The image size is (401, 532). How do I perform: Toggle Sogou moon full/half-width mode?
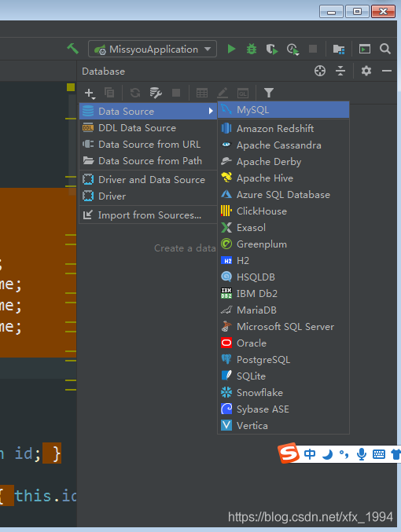327,454
